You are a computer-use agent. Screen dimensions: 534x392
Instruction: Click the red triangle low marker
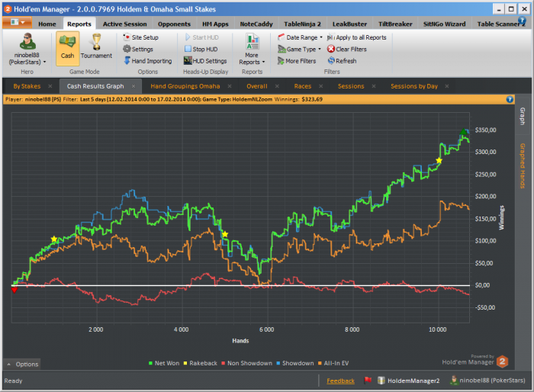(14, 290)
